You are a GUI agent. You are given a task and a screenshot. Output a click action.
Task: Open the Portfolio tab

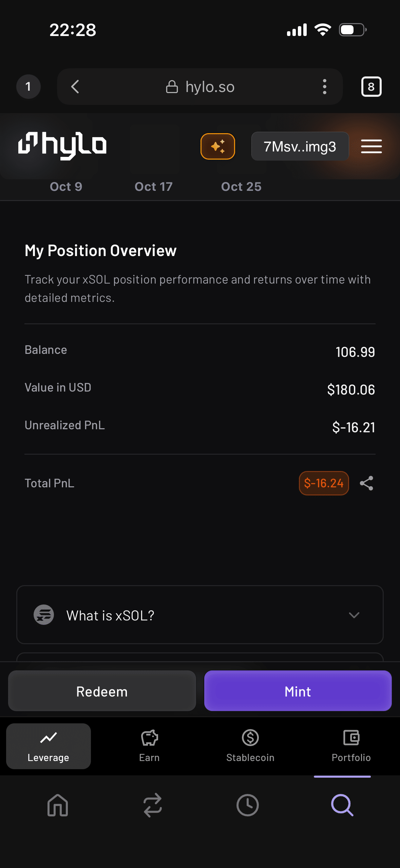[x=351, y=746]
